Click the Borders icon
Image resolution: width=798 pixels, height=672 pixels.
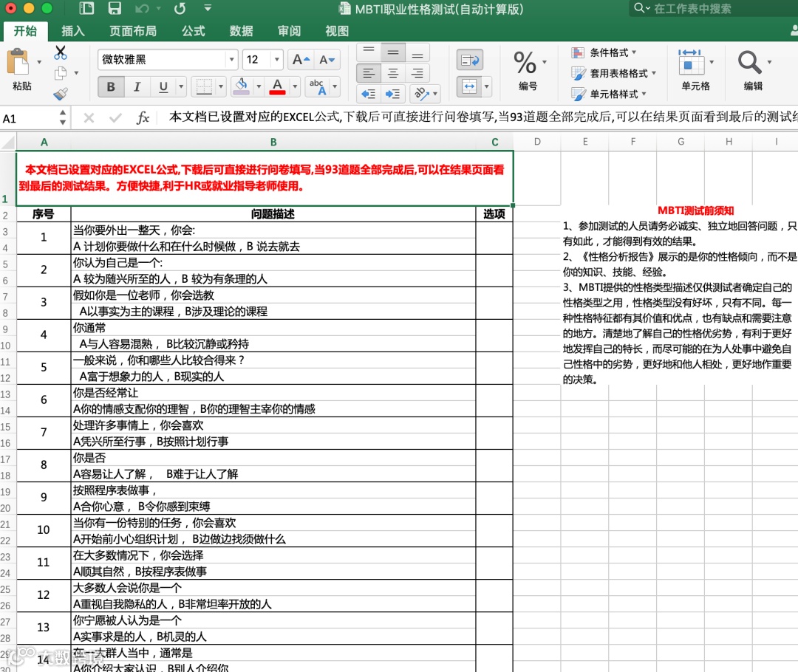click(204, 87)
